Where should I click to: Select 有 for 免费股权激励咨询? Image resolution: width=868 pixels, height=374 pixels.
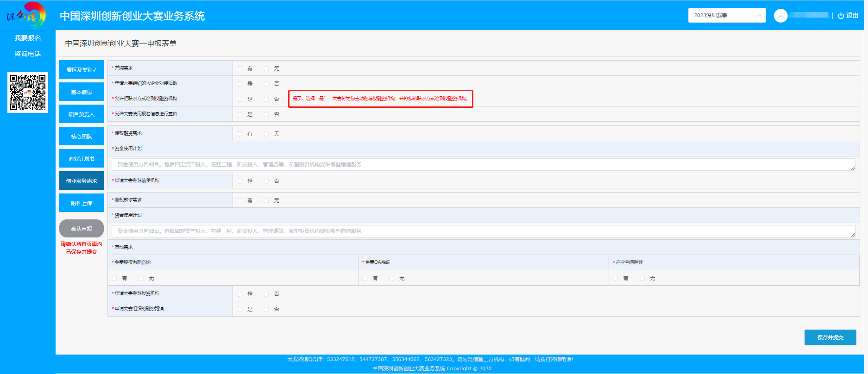(114, 278)
